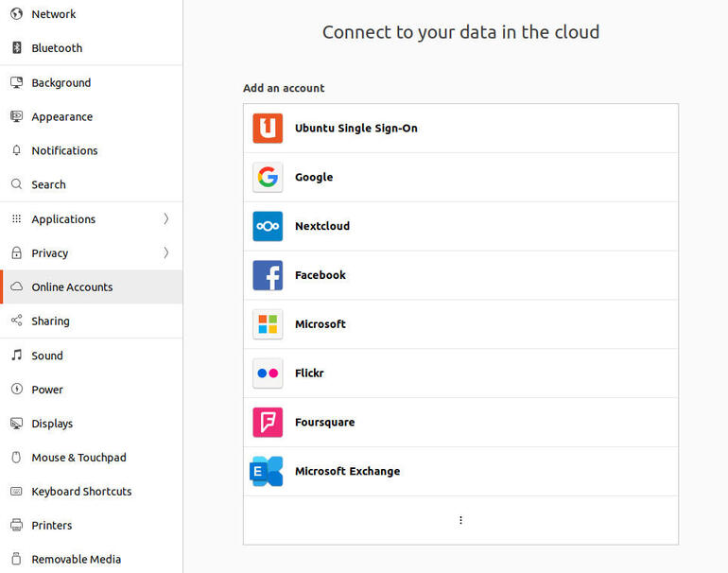The height and width of the screenshot is (573, 728).
Task: Click the Applications label in sidebar
Action: coord(63,219)
